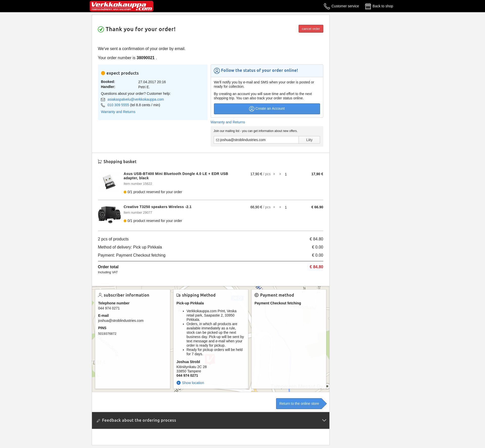Click the Liity subscribe button
Screen dimensions: 485x448
309,140
